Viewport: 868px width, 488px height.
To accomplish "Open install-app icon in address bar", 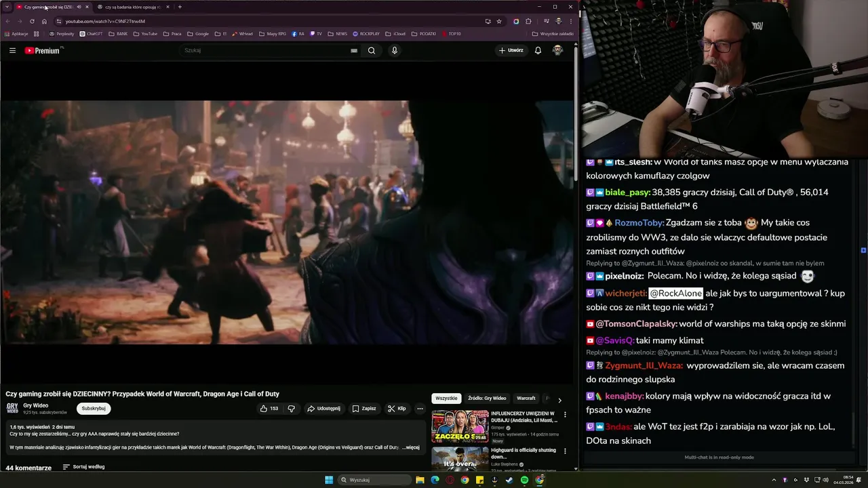I will click(x=488, y=21).
